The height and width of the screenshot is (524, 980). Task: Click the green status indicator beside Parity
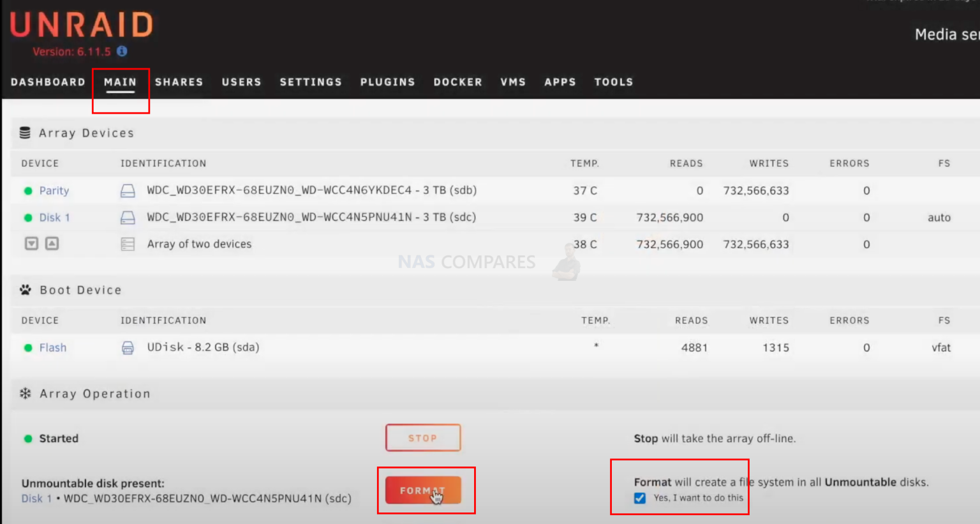[x=27, y=190]
